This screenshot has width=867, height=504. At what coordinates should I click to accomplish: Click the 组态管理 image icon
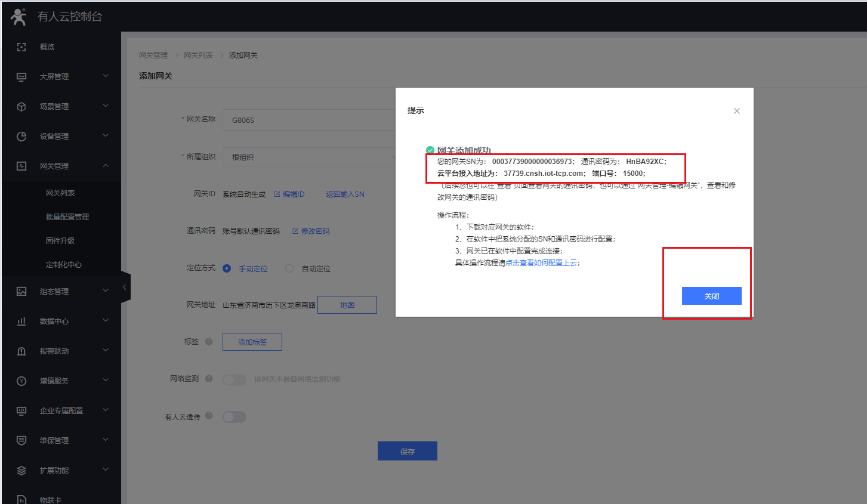pyautogui.click(x=21, y=292)
